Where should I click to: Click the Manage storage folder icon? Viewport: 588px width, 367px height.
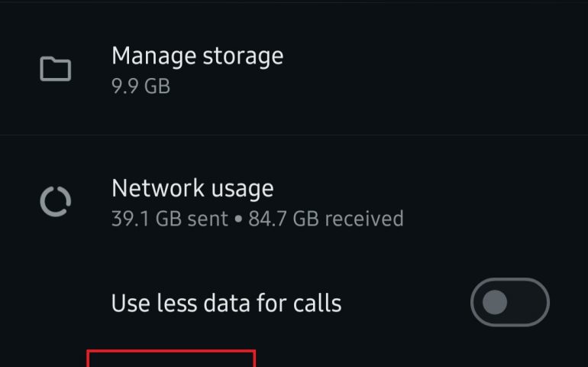click(x=55, y=70)
